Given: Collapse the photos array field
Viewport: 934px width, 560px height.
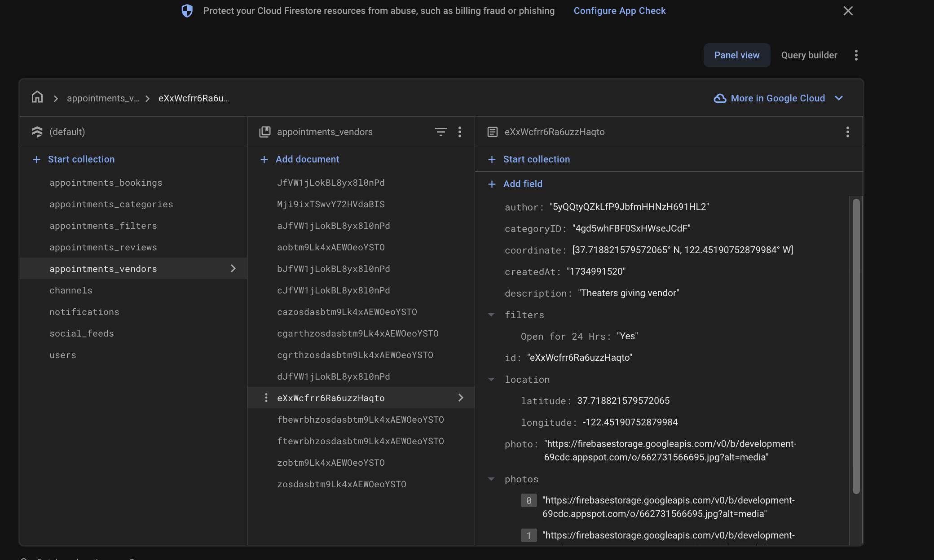Looking at the screenshot, I should [x=491, y=479].
